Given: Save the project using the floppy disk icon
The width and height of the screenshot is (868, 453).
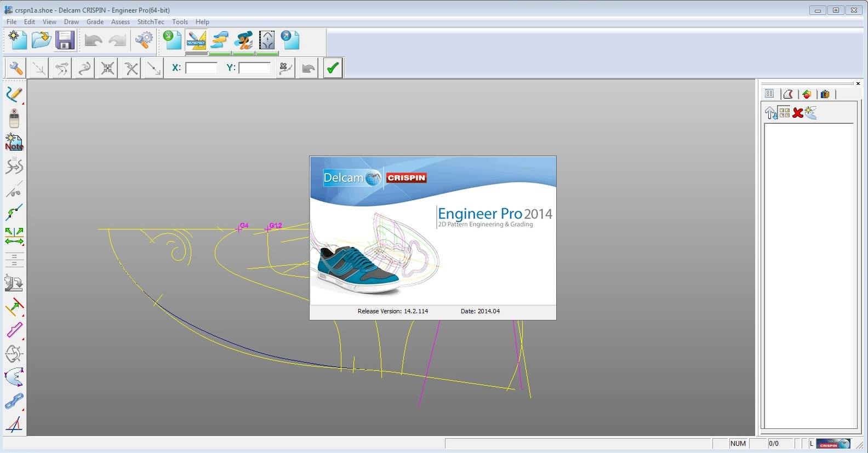Looking at the screenshot, I should coord(65,41).
